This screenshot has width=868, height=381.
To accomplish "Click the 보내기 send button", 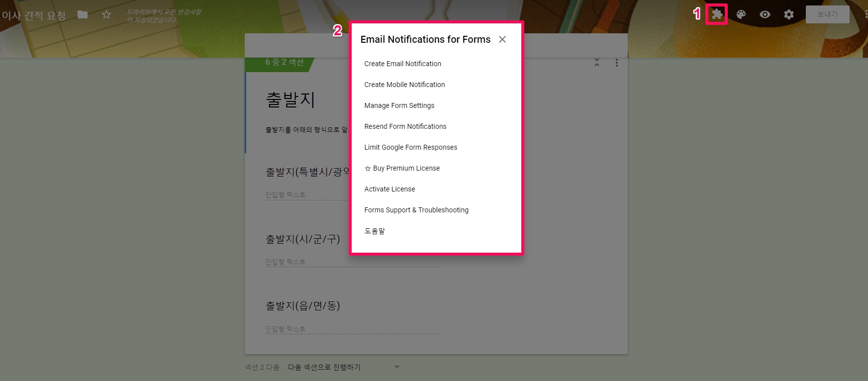I will click(827, 14).
